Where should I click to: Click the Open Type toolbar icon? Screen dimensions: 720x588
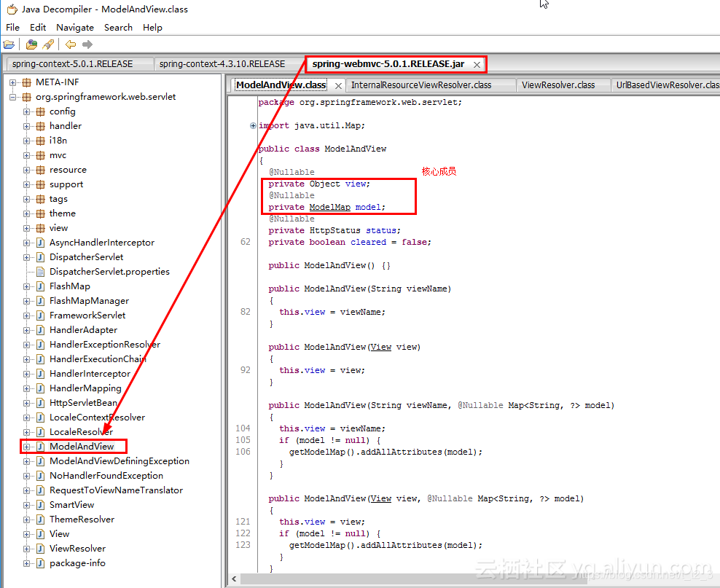tap(31, 44)
